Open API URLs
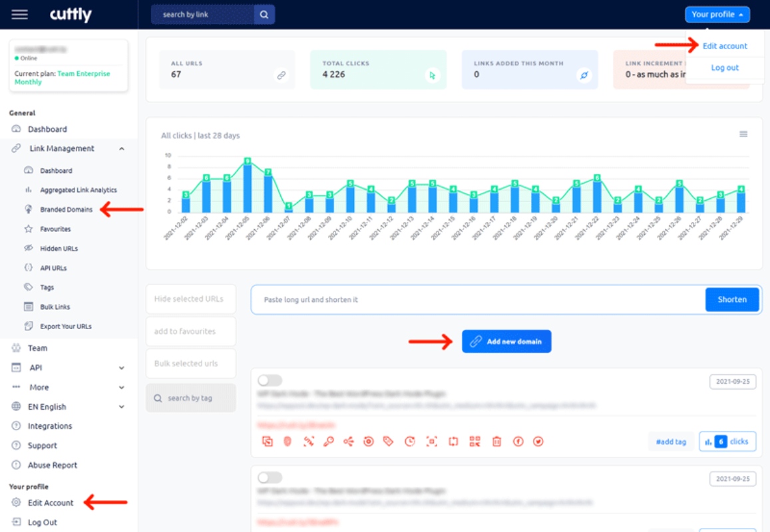The image size is (770, 532). (x=53, y=268)
